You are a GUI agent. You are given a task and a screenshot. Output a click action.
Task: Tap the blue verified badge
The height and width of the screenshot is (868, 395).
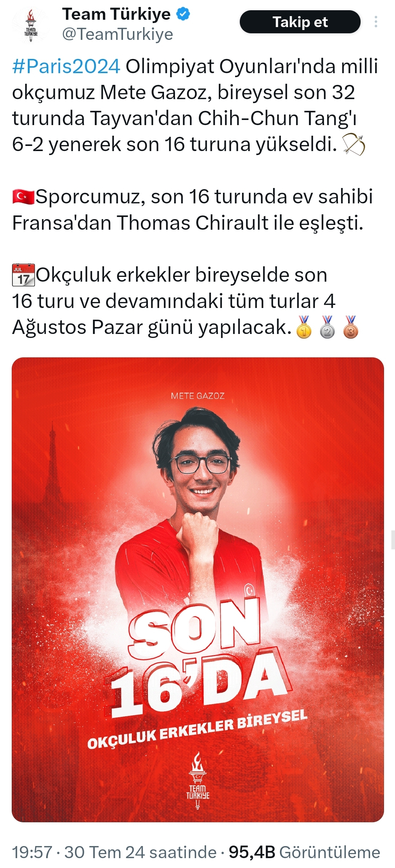[x=183, y=14]
